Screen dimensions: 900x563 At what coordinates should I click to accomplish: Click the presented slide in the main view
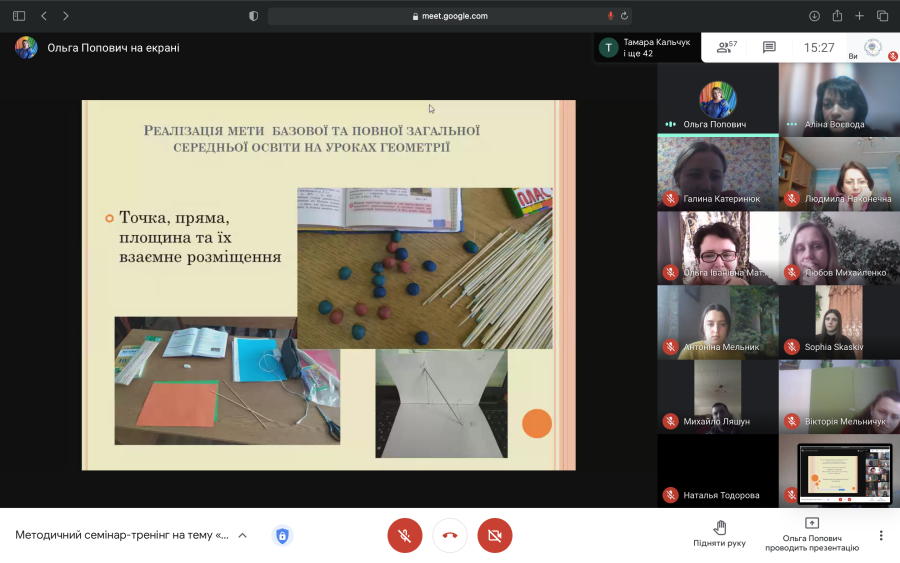[329, 285]
